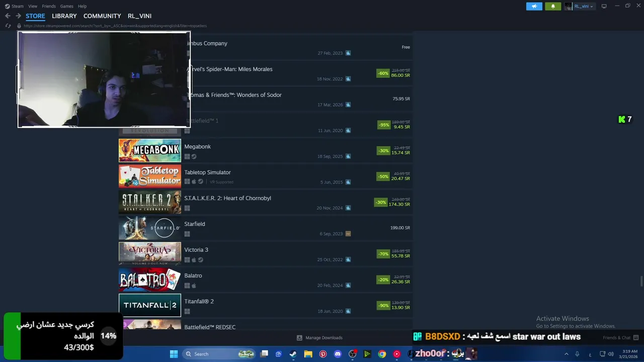Open the Victoria 3 title link

tap(196, 250)
